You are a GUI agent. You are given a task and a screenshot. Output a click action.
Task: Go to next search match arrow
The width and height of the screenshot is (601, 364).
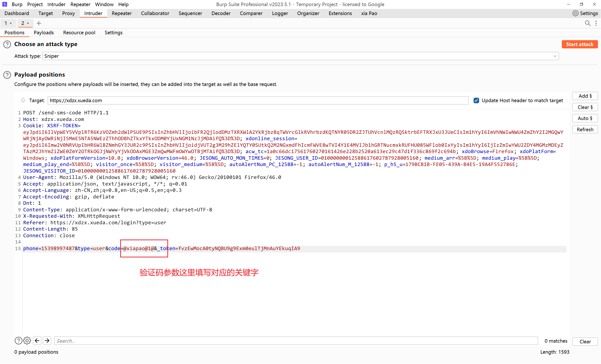point(47,341)
